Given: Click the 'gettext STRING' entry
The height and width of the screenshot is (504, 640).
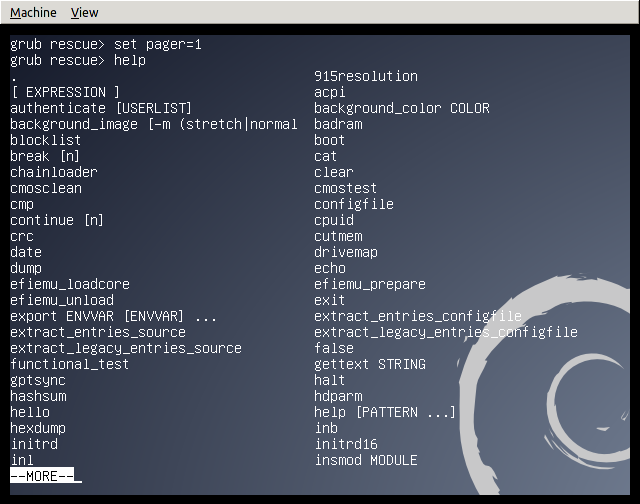Looking at the screenshot, I should [370, 364].
